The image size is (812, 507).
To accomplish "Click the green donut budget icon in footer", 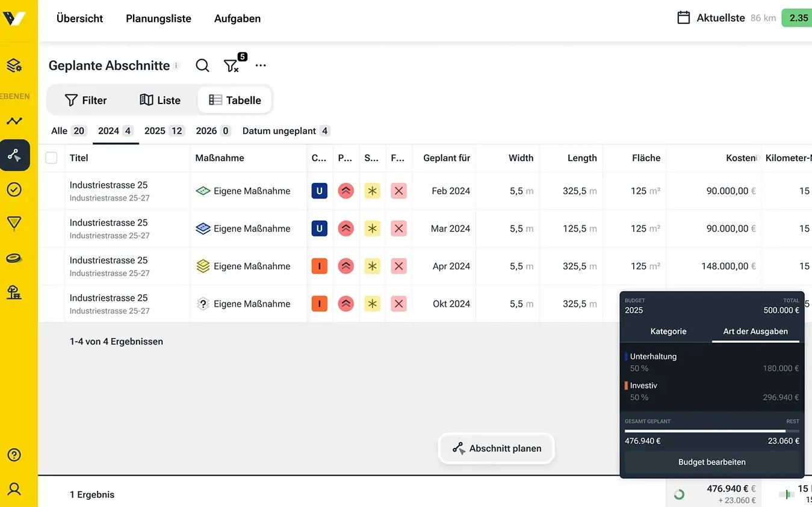I will click(x=679, y=494).
